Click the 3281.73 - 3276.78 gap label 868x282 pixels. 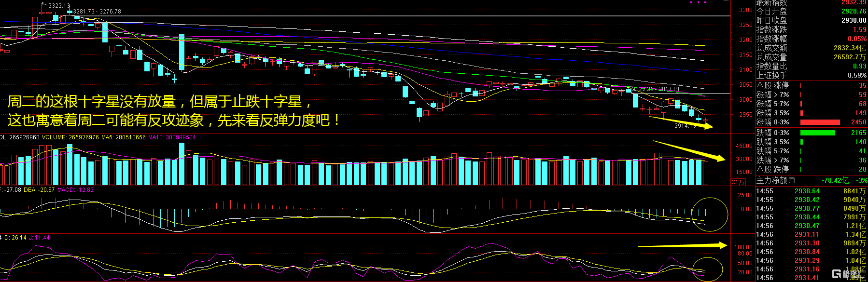tap(97, 11)
